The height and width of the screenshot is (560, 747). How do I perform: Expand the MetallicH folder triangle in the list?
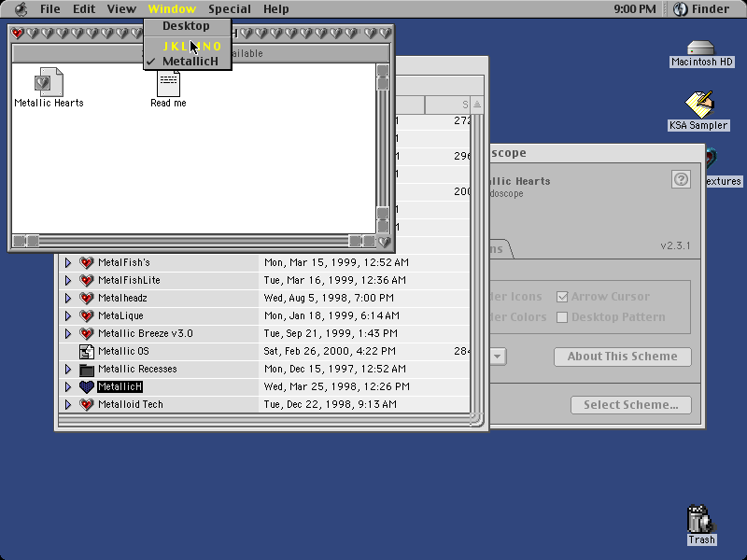coord(68,386)
